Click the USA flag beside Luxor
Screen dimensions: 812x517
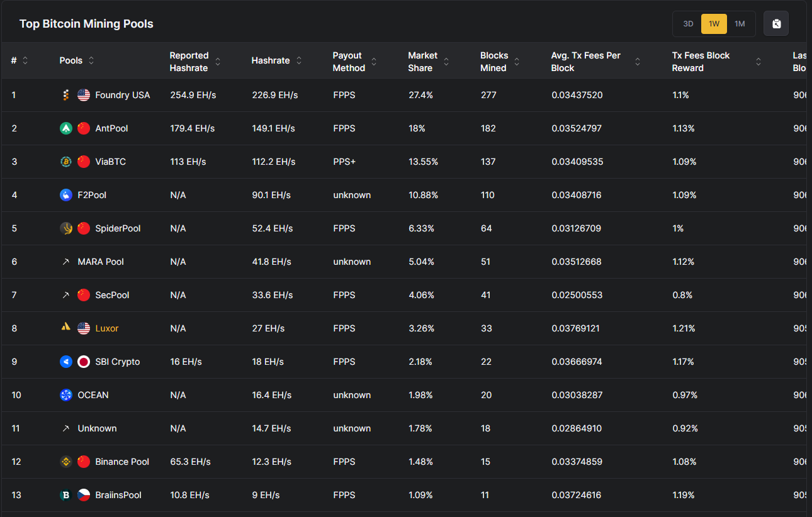click(84, 328)
